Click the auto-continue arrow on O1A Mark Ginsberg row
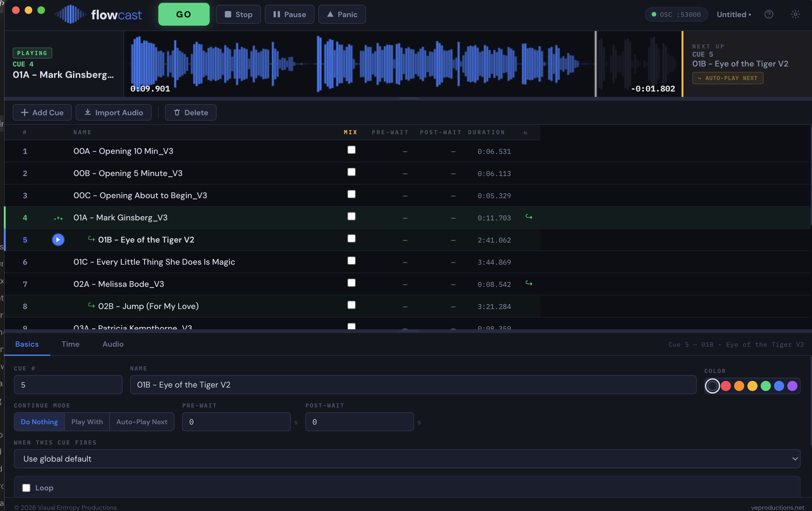This screenshot has width=812, height=511. [529, 217]
